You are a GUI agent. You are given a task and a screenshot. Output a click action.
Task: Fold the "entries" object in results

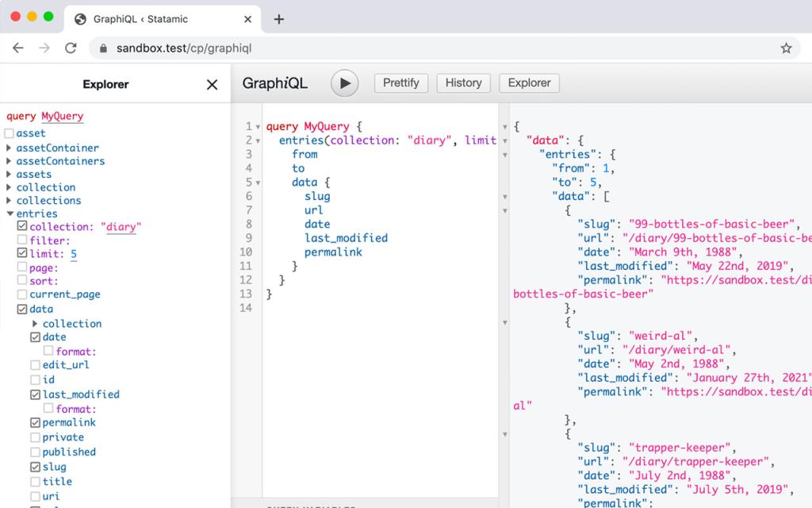(x=505, y=155)
